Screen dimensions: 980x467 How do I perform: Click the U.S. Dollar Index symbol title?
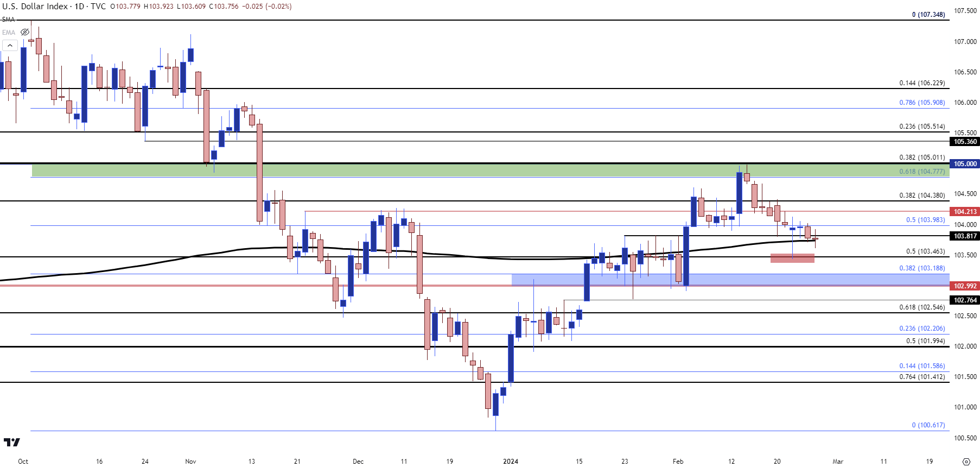pyautogui.click(x=35, y=7)
